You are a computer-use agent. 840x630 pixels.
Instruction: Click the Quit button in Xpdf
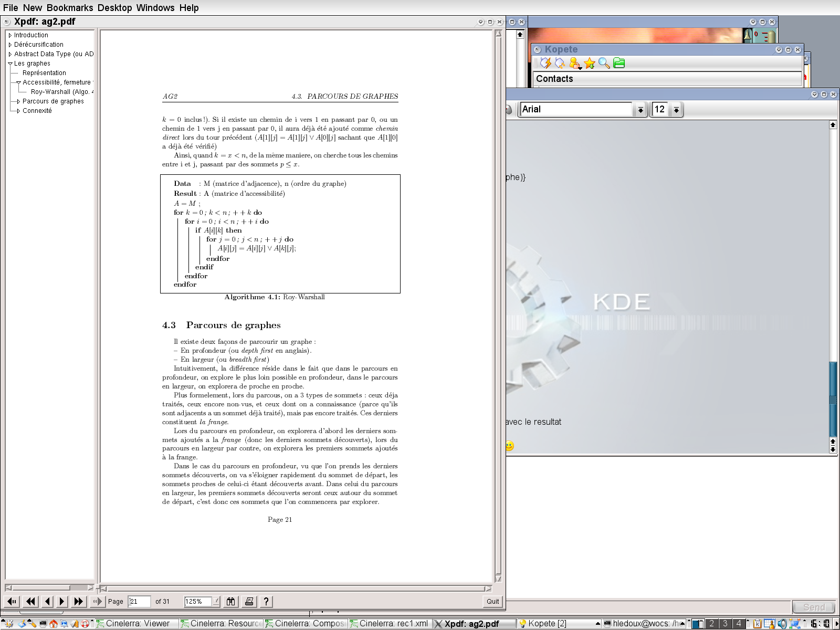[x=492, y=602]
